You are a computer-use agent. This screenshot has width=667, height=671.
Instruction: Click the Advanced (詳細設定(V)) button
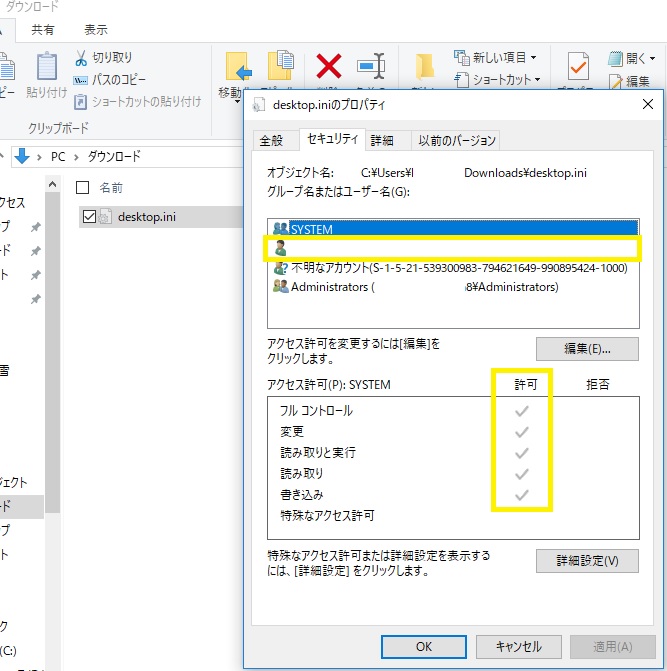(x=587, y=561)
